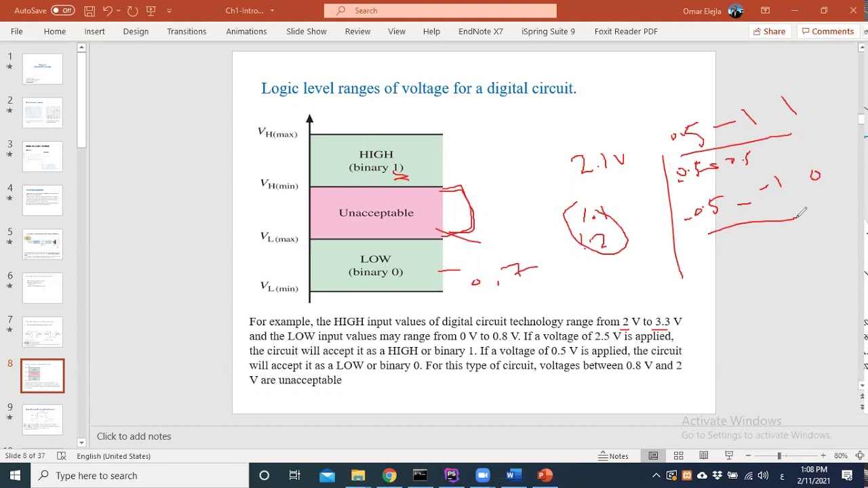Start presentation from beginning icon
868x488 pixels.
pos(151,10)
